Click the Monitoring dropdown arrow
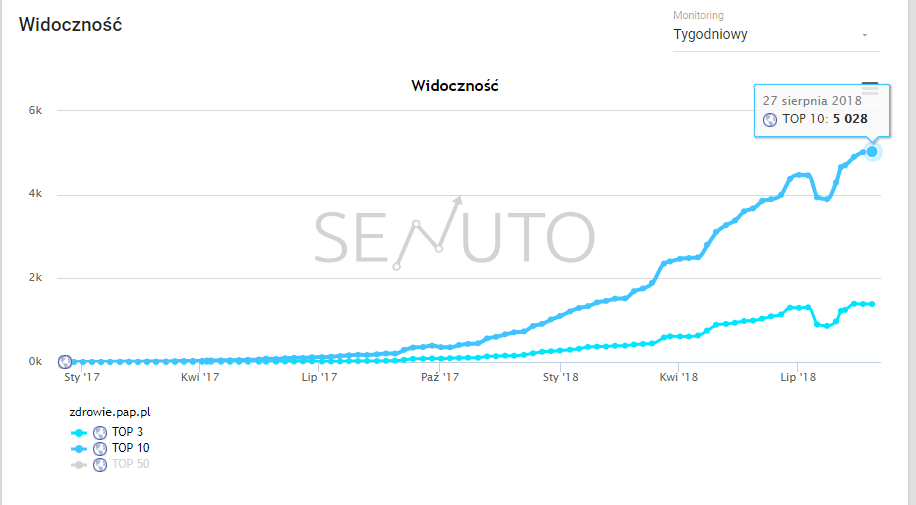The image size is (916, 505). 865,35
